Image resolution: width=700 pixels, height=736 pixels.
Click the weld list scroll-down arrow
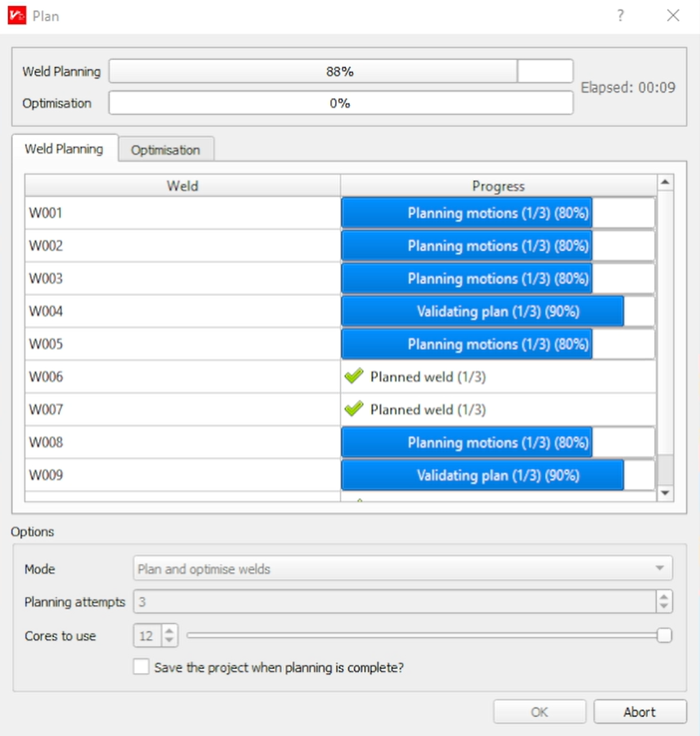pyautogui.click(x=665, y=492)
